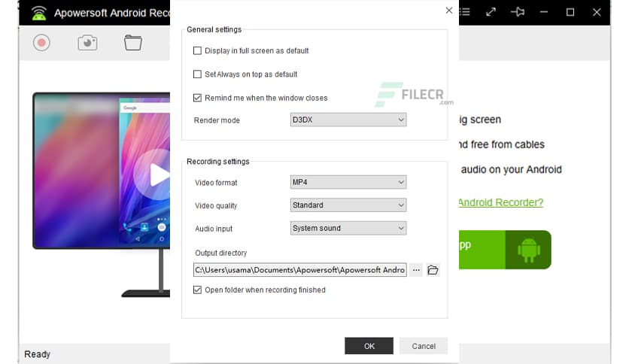Pin the window on top with the pin icon
This screenshot has height=364, width=629.
point(518,11)
